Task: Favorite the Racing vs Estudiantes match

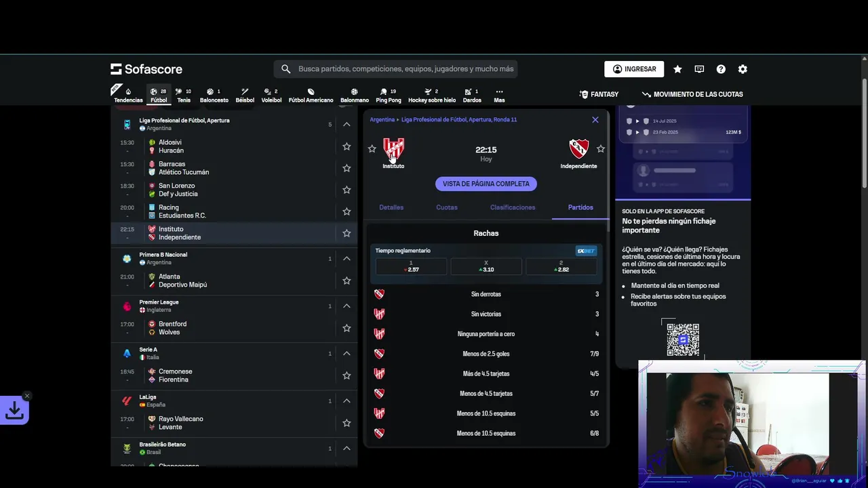Action: pos(347,211)
